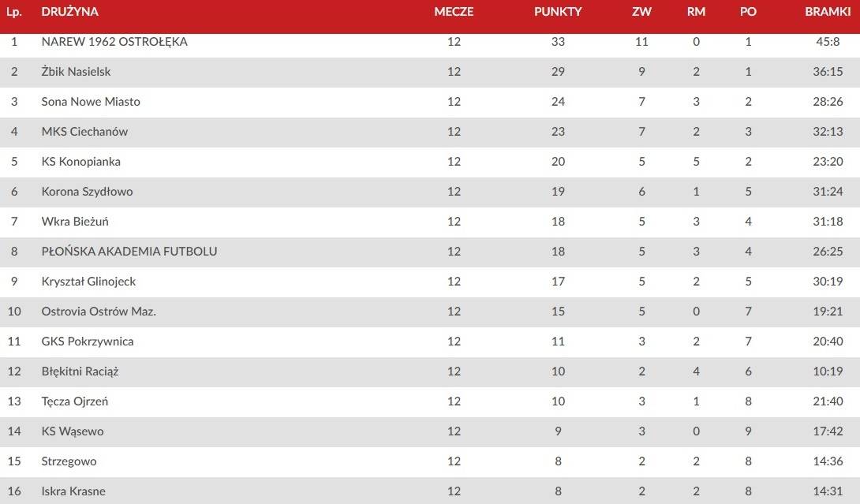860x504 pixels.
Task: Select the Żbik Nasielsk team name
Action: (76, 71)
